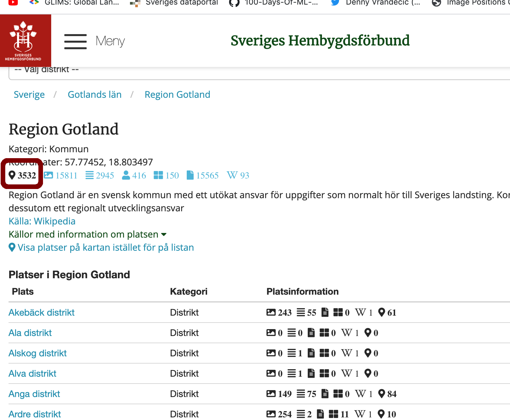Image resolution: width=510 pixels, height=420 pixels.
Task: Expand Källor med information om platsen
Action: coord(88,234)
